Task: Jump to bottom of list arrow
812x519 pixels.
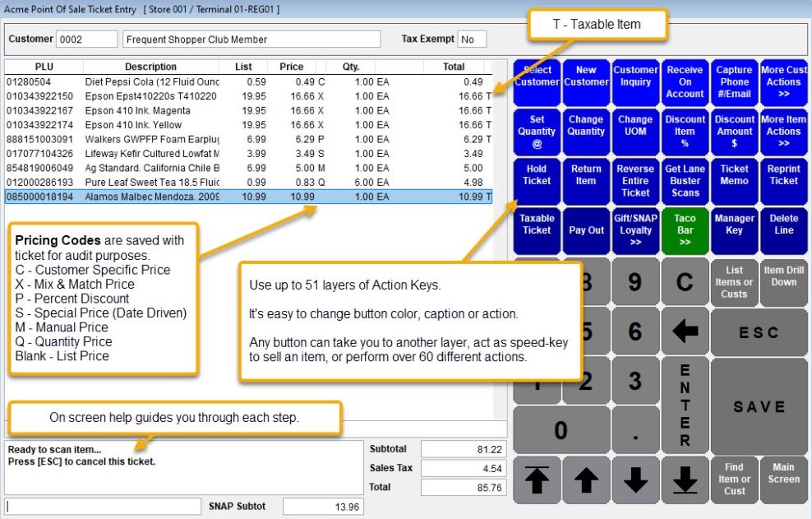Action: [685, 480]
